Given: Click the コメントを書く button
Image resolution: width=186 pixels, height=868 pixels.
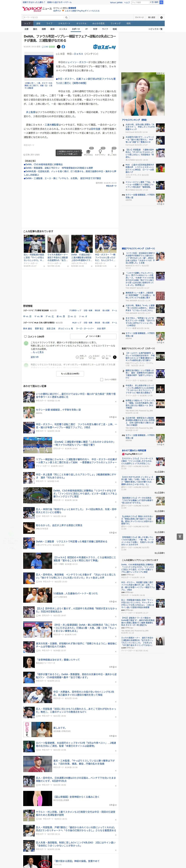Looking at the screenshot, I should (93, 336).
